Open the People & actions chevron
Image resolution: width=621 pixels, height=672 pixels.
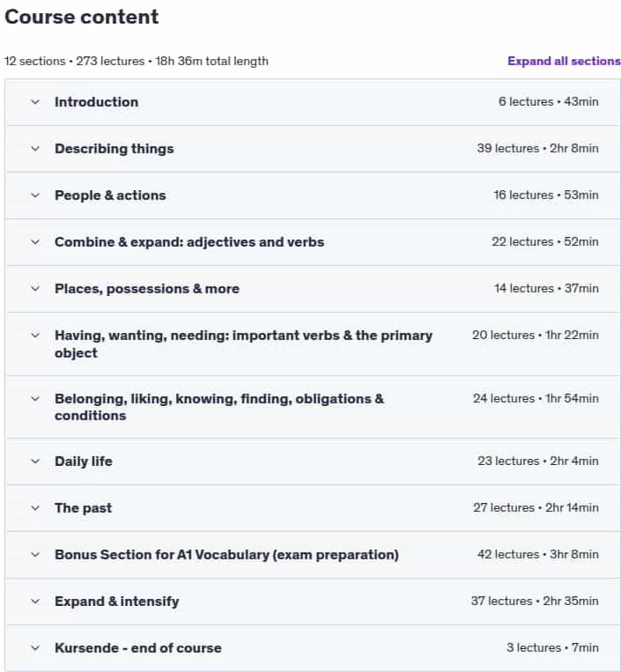coord(35,196)
